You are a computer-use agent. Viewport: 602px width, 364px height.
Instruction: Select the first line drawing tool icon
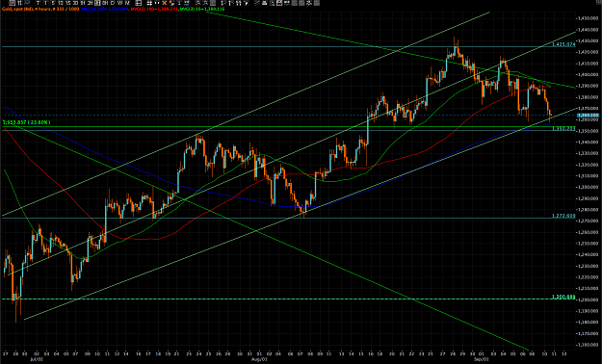(223, 3)
